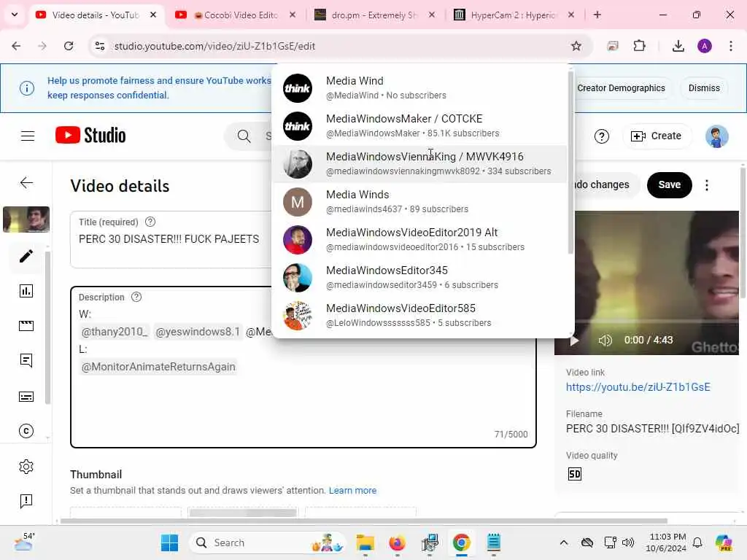Click the Save button
Viewport: 747px width, 560px height.
click(670, 184)
